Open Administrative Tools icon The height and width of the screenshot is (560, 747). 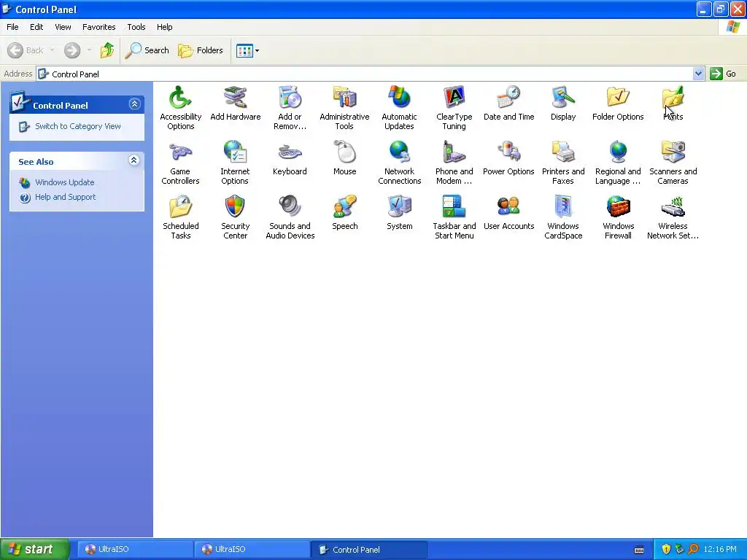pyautogui.click(x=344, y=98)
